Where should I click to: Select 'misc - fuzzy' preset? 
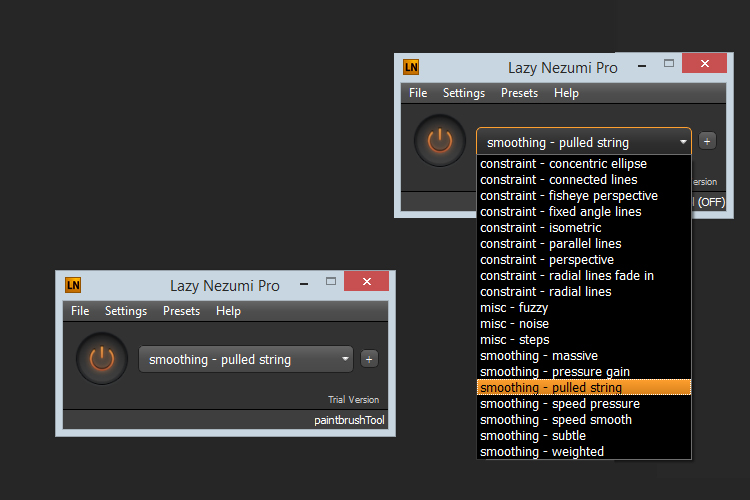[584, 308]
